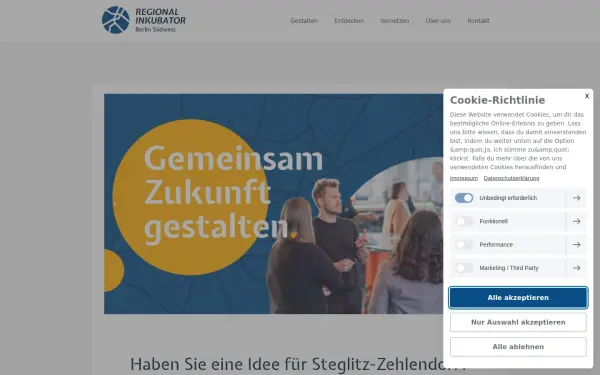Expand Performance details arrow
The width and height of the screenshot is (600, 375).
coord(576,245)
